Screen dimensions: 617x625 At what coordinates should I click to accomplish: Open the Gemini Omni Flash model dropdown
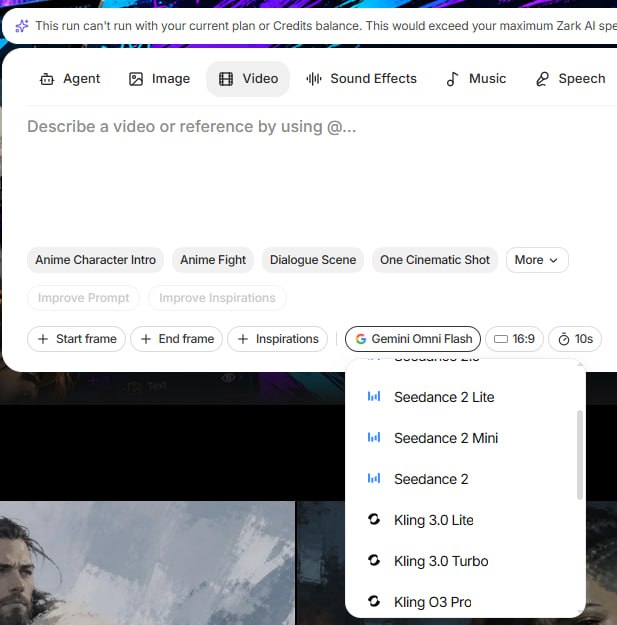(413, 339)
